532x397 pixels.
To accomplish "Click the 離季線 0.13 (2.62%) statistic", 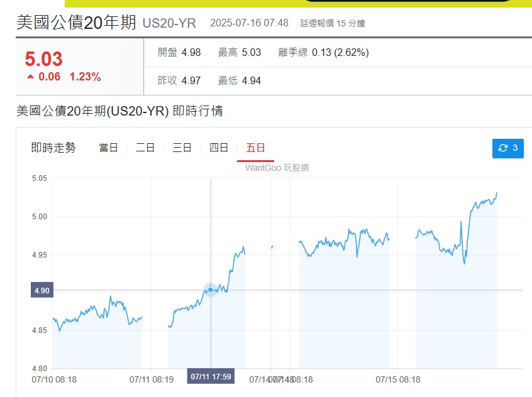I will point(323,53).
